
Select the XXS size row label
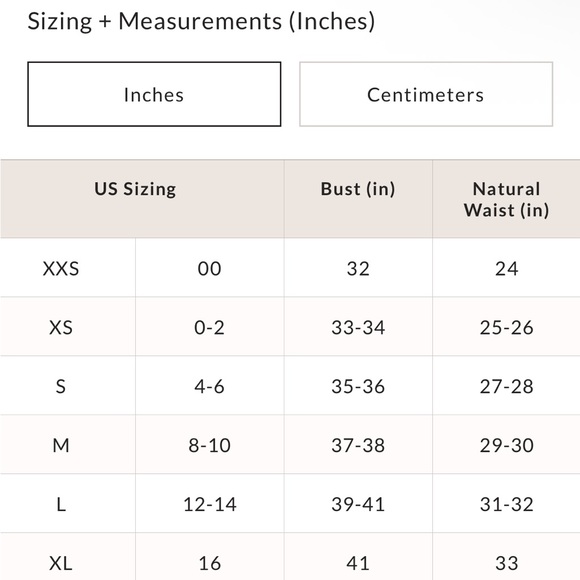(x=61, y=269)
